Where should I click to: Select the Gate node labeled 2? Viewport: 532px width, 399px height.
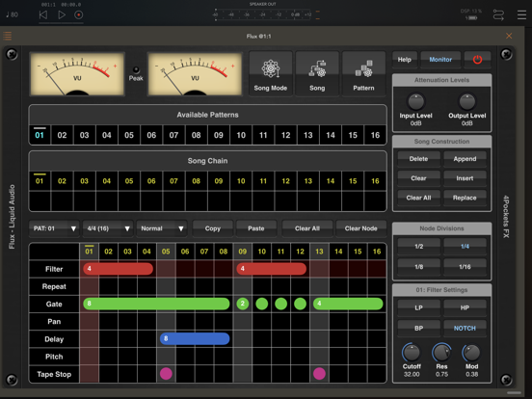click(243, 304)
